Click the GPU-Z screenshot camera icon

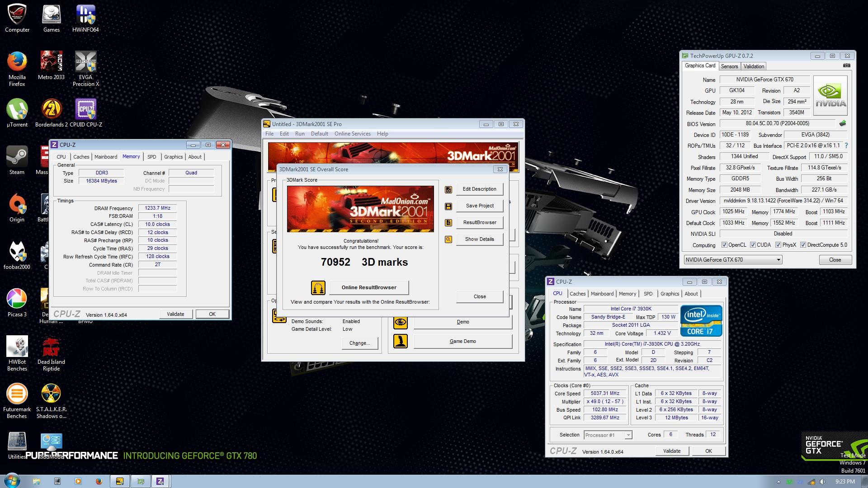846,66
